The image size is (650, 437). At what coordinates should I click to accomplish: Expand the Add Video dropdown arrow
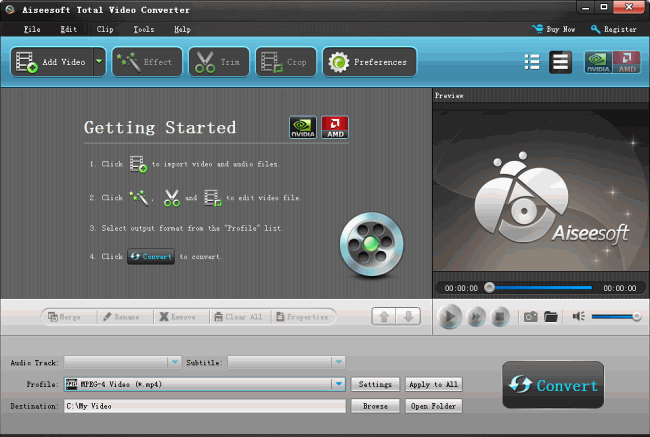tap(99, 62)
